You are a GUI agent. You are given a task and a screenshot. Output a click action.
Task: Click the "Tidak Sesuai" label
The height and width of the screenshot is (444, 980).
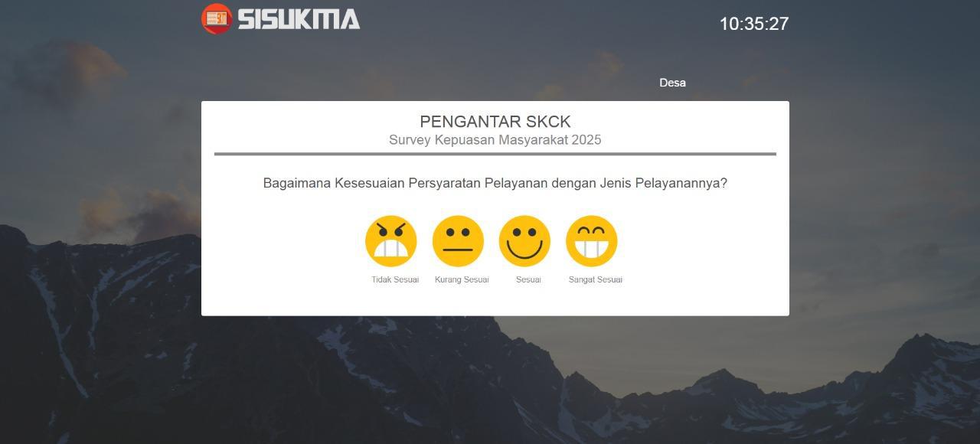[395, 279]
